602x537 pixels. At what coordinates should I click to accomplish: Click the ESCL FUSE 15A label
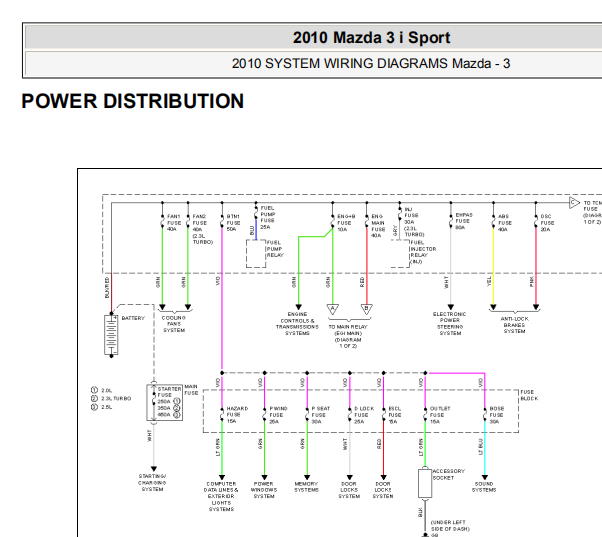pos(395,415)
